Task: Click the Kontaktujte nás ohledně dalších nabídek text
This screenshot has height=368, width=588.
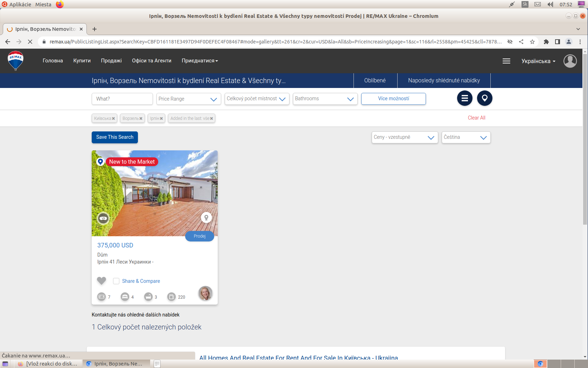Action: tap(135, 315)
